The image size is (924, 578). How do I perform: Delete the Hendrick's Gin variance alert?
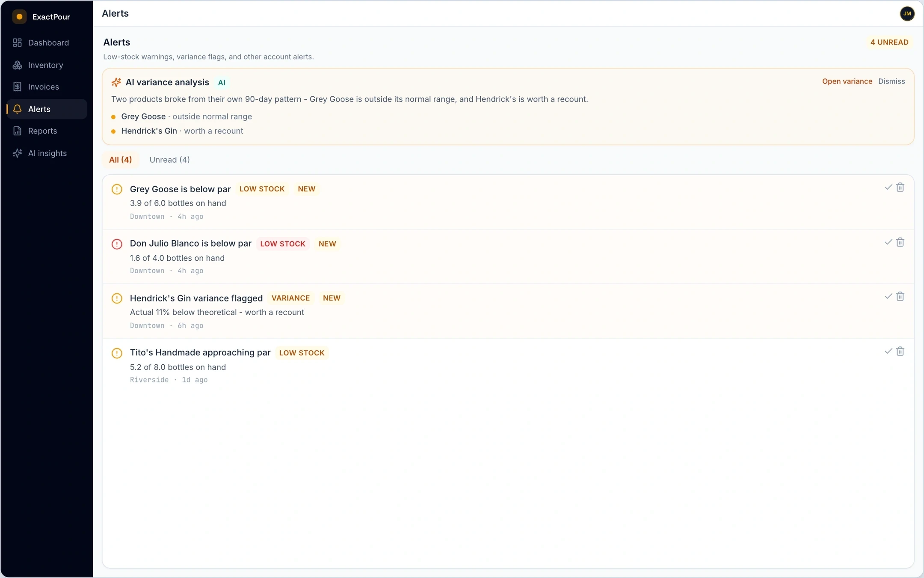900,296
